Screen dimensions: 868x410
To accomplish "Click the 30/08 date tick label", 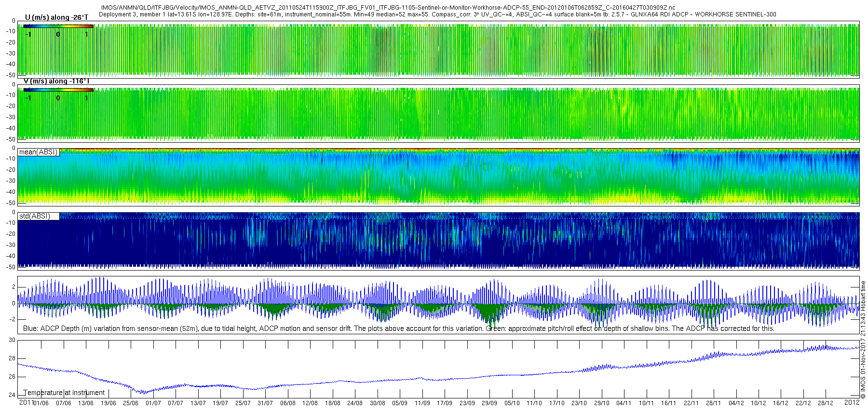I will tap(378, 403).
